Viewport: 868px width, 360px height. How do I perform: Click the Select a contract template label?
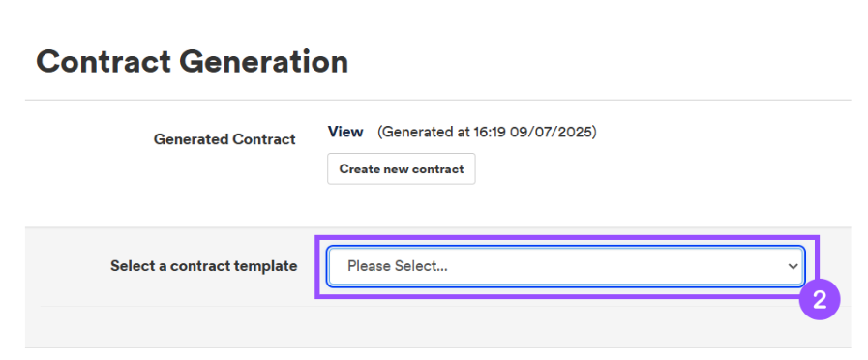pyautogui.click(x=204, y=266)
